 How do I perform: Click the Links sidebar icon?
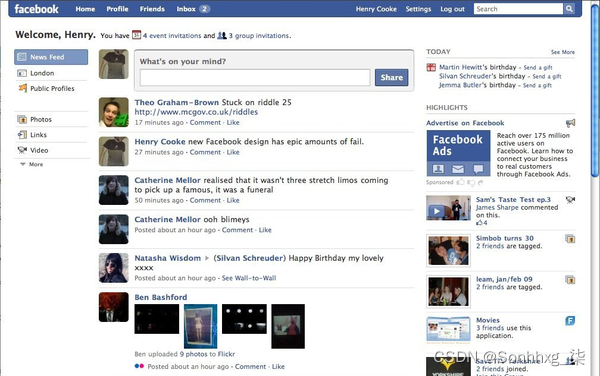click(22, 135)
